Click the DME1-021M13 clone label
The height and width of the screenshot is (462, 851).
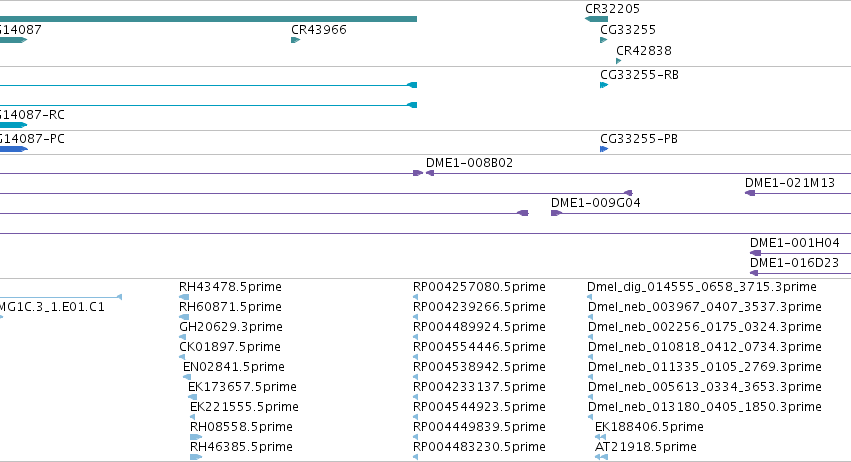click(790, 182)
